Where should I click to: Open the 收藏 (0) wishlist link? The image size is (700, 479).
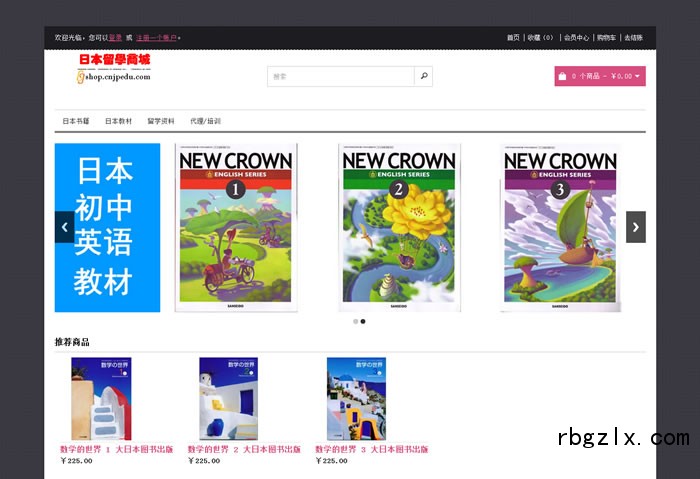pos(540,37)
